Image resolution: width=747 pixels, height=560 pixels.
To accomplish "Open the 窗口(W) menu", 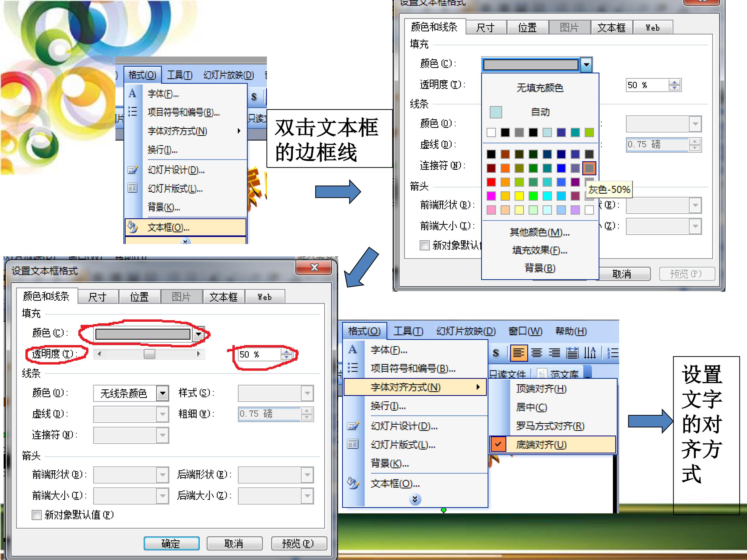I will click(525, 331).
